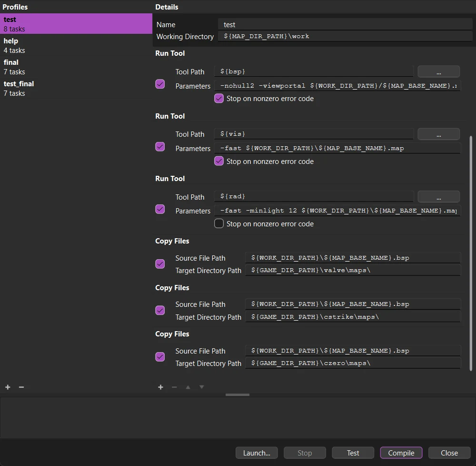
Task: Edit the -nohull2 -viewportal Parameters field
Action: coord(337,86)
